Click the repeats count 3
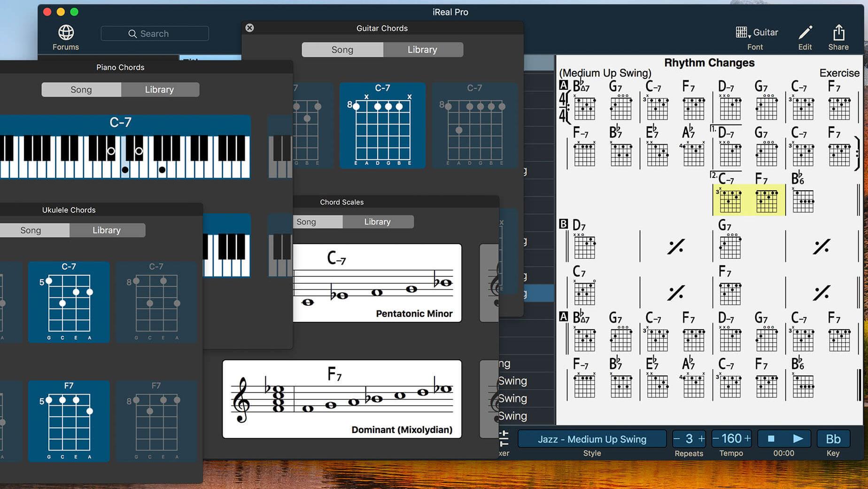The height and width of the screenshot is (489, 868). coord(689,439)
